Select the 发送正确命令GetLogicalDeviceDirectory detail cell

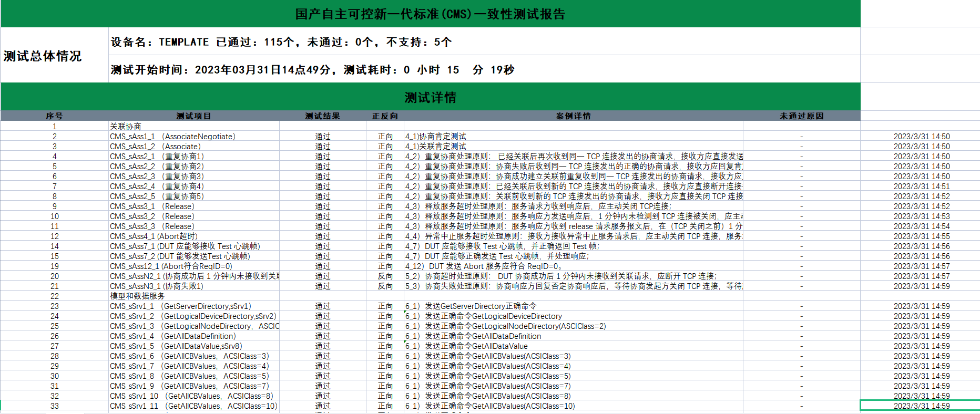pos(574,316)
